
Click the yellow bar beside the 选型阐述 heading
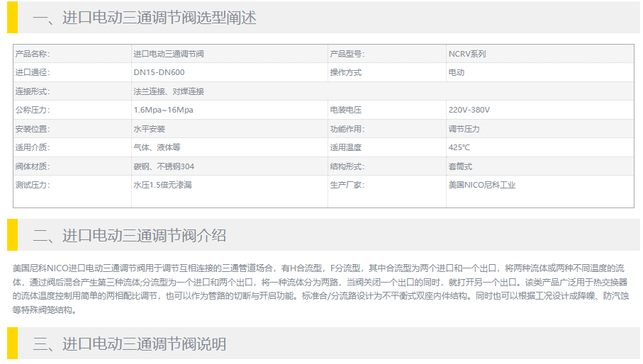[12, 18]
